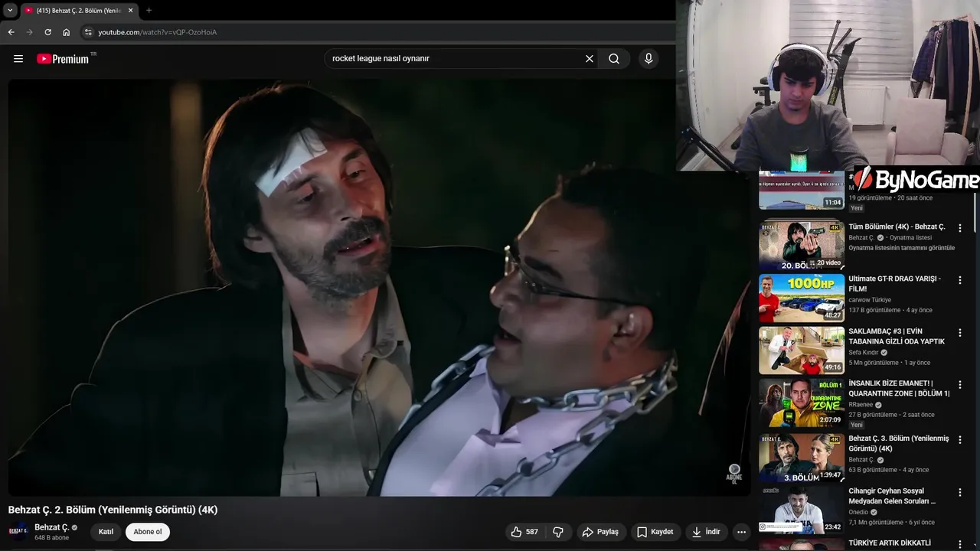The width and height of the screenshot is (980, 551).
Task: Open options for Tüm Bölümler playlist
Action: pyautogui.click(x=960, y=228)
